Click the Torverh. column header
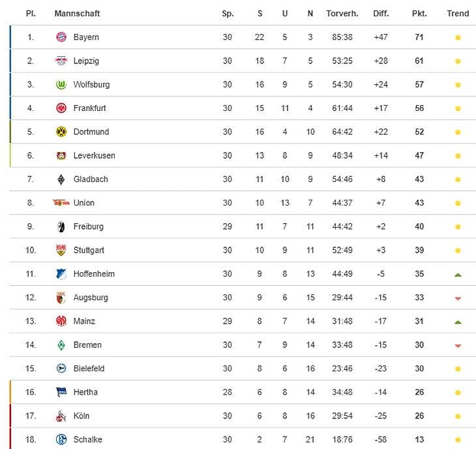476x449 pixels. click(x=342, y=14)
